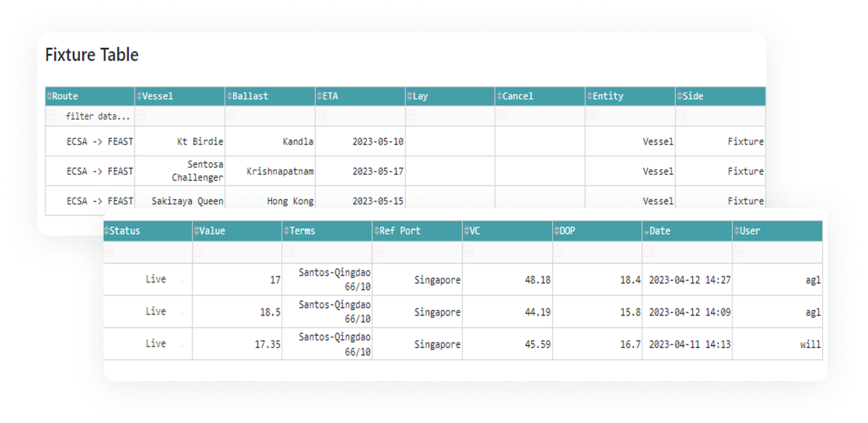The image size is (868, 423).
Task: Toggle the case filter icon under Terms column
Action: 288,251
